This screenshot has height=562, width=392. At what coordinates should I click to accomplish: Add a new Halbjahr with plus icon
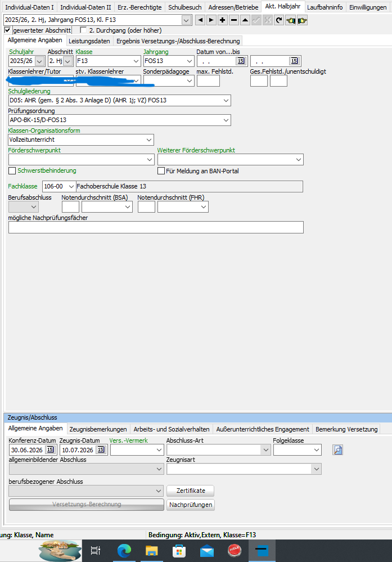click(223, 20)
